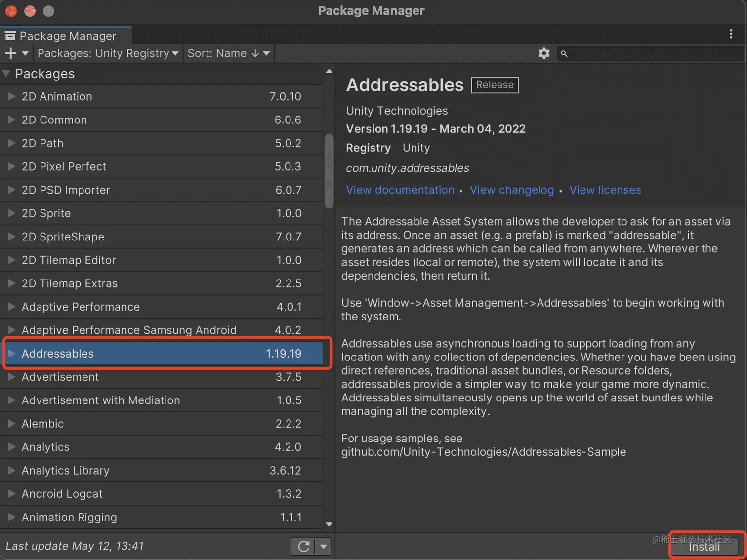This screenshot has width=747, height=560.
Task: Expand the 2D Animation package versions
Action: pyautogui.click(x=12, y=96)
